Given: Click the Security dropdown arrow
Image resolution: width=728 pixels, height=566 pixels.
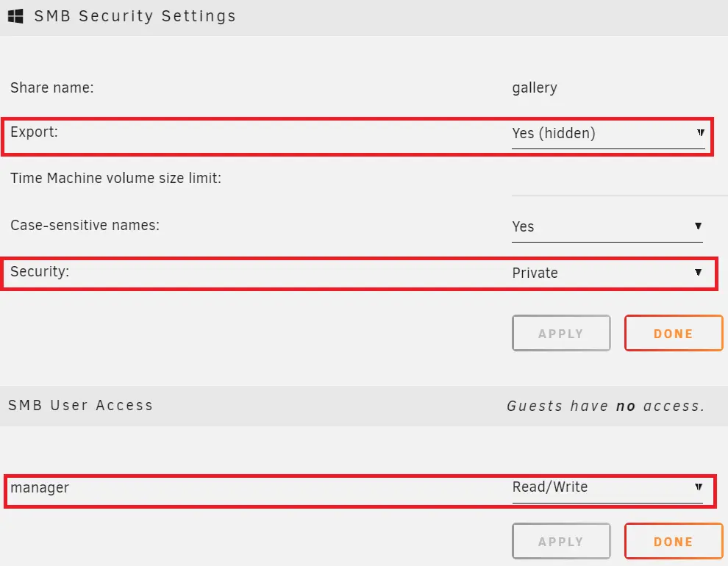Looking at the screenshot, I should (x=699, y=272).
